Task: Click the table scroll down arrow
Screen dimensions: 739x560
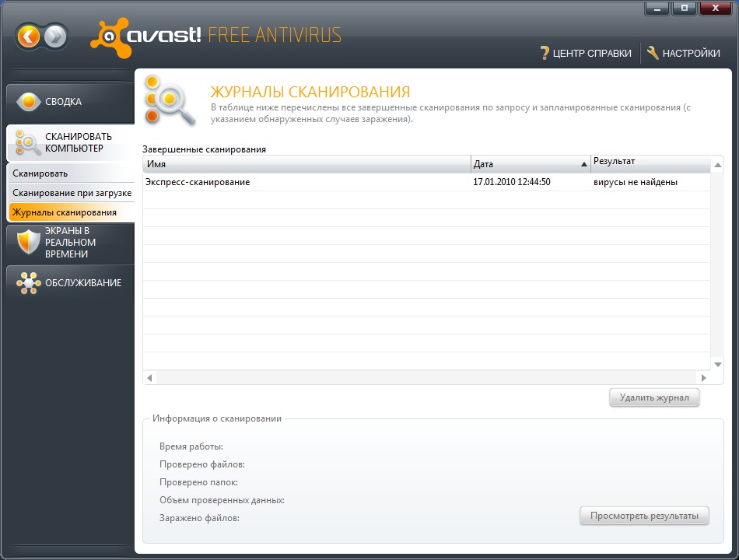Action: point(718,364)
